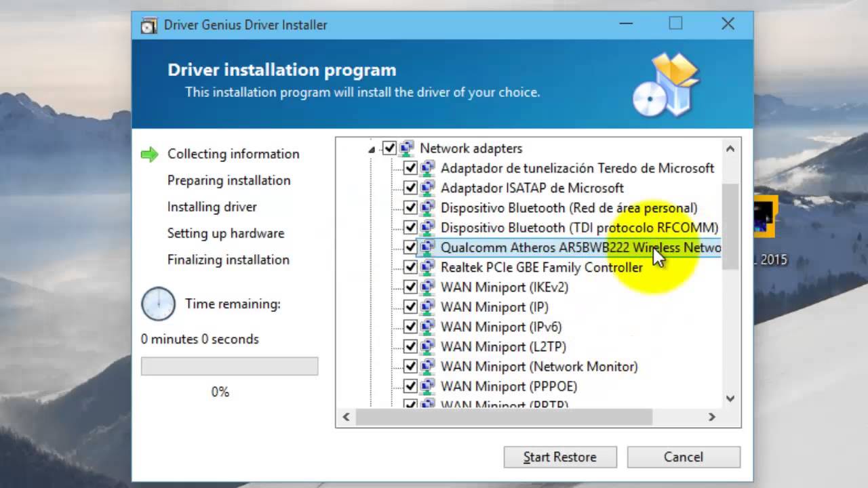This screenshot has height=488, width=868.
Task: Select Realtek PCIe GBE Family Controller text
Action: point(542,267)
